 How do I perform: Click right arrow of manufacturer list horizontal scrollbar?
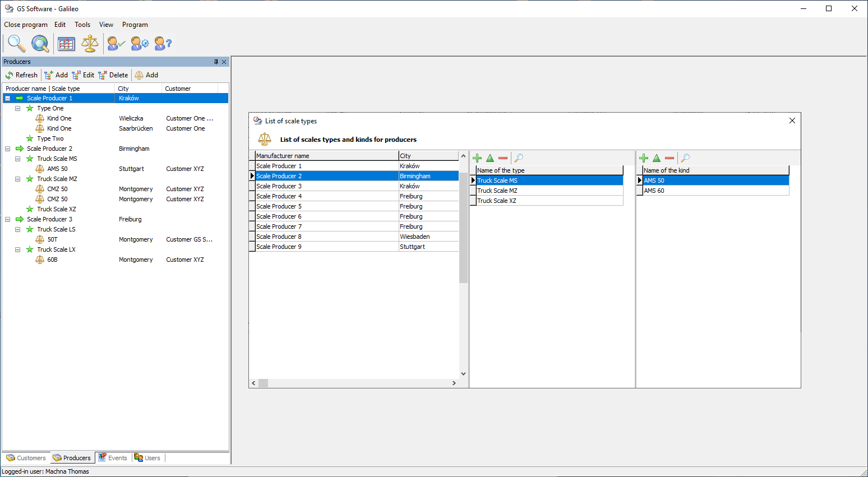point(454,383)
